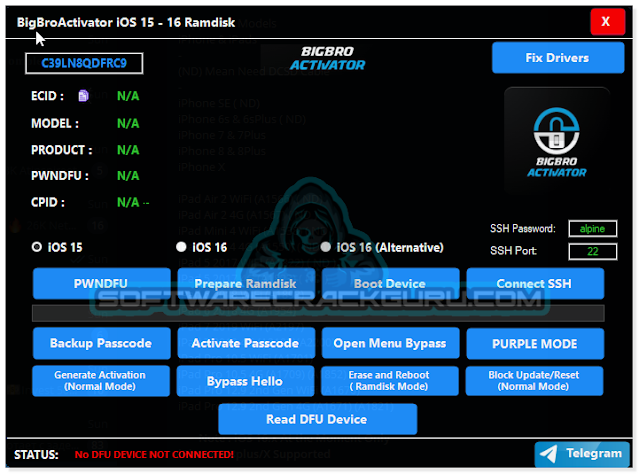Open the Telegram channel button

pyautogui.click(x=582, y=454)
